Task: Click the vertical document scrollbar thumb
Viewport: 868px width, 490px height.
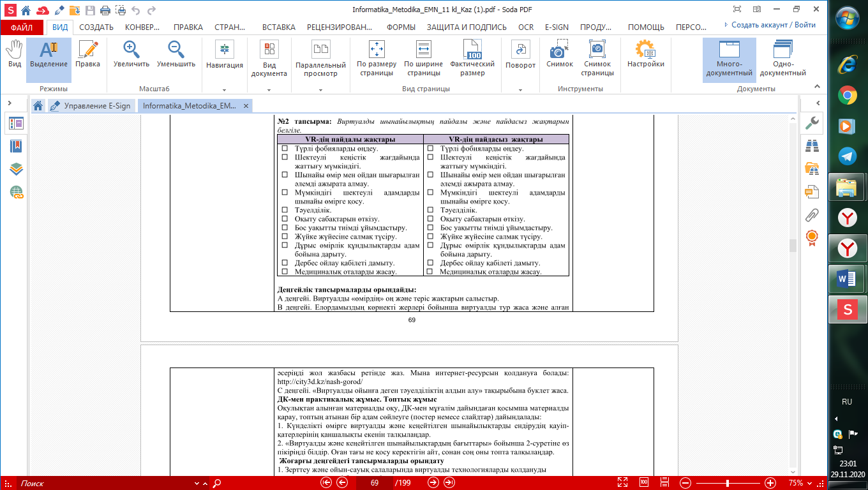Action: 793,246
